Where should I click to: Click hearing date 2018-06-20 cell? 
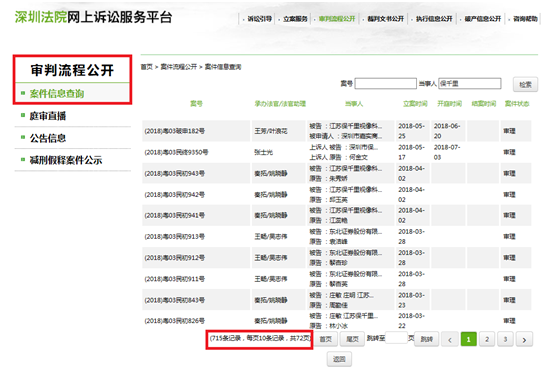pyautogui.click(x=447, y=131)
